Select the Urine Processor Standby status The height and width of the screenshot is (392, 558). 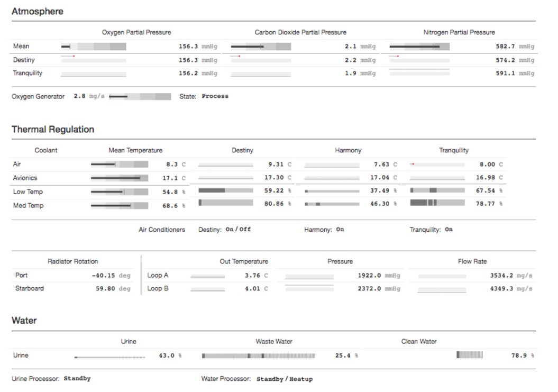tap(77, 379)
